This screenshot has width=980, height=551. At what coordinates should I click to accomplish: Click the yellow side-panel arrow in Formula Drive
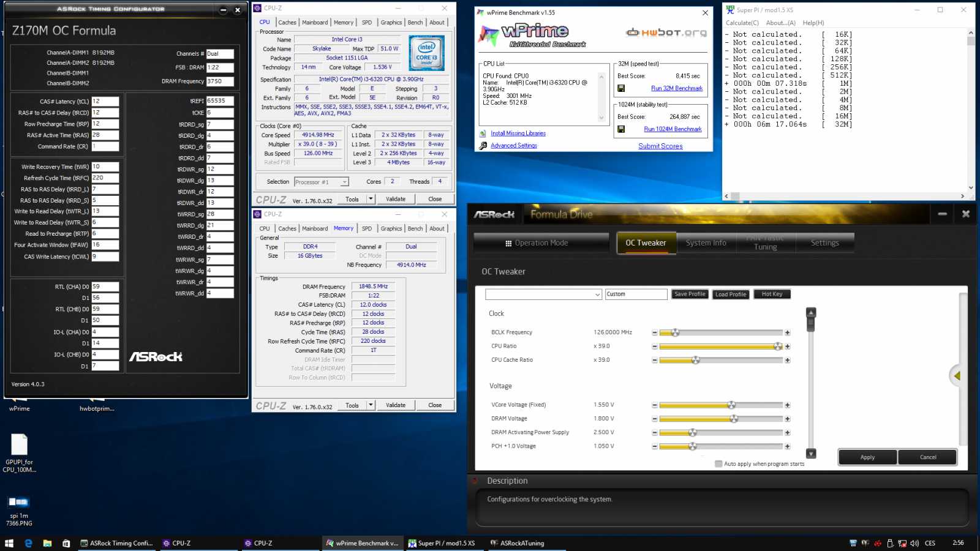(x=957, y=376)
